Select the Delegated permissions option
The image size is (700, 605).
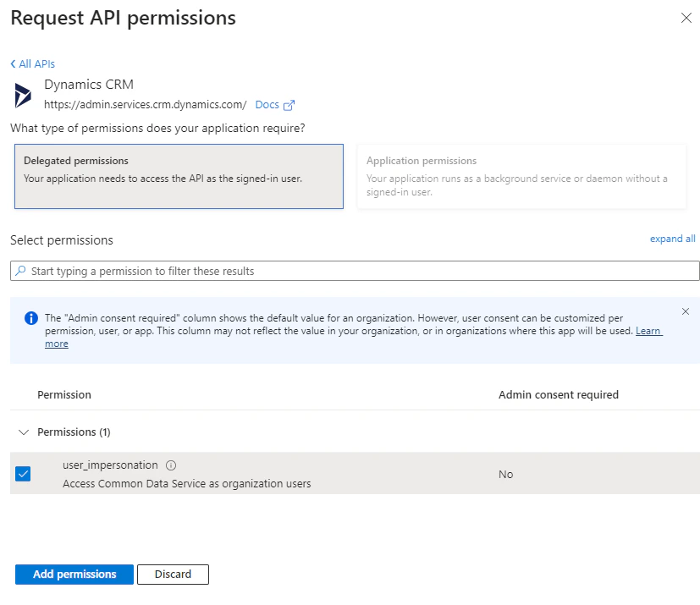click(x=179, y=176)
